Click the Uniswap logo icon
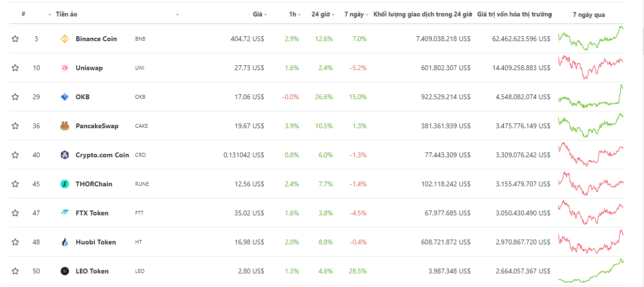The height and width of the screenshot is (287, 644). 65,68
